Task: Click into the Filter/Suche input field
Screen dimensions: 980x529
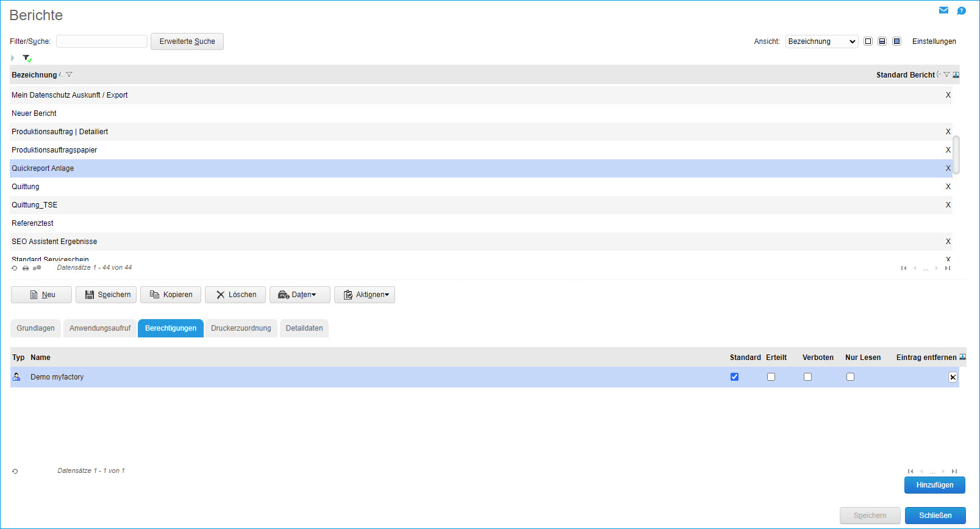Action: (102, 41)
